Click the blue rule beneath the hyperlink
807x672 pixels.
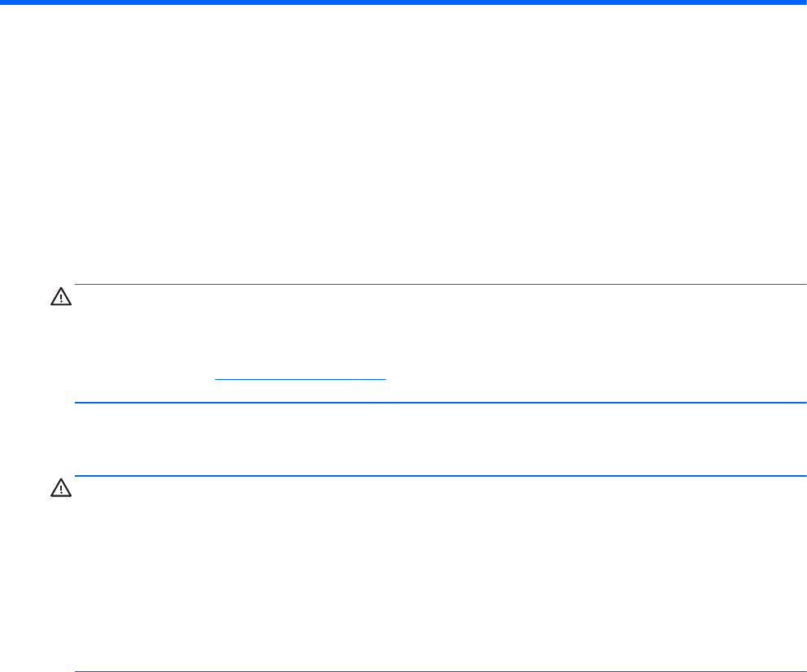pyautogui.click(x=439, y=403)
